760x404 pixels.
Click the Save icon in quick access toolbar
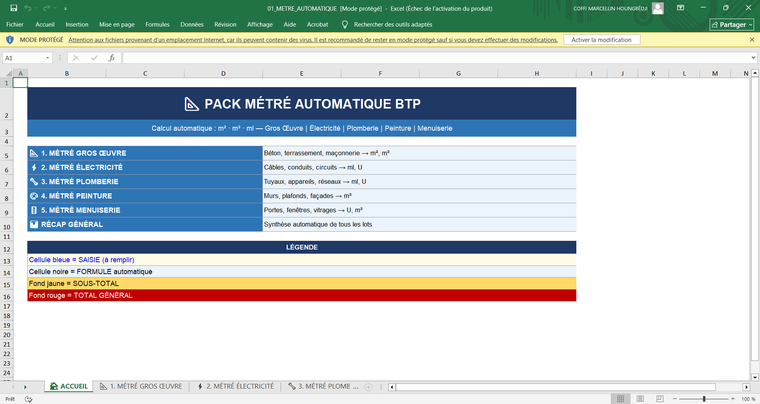tap(11, 7)
